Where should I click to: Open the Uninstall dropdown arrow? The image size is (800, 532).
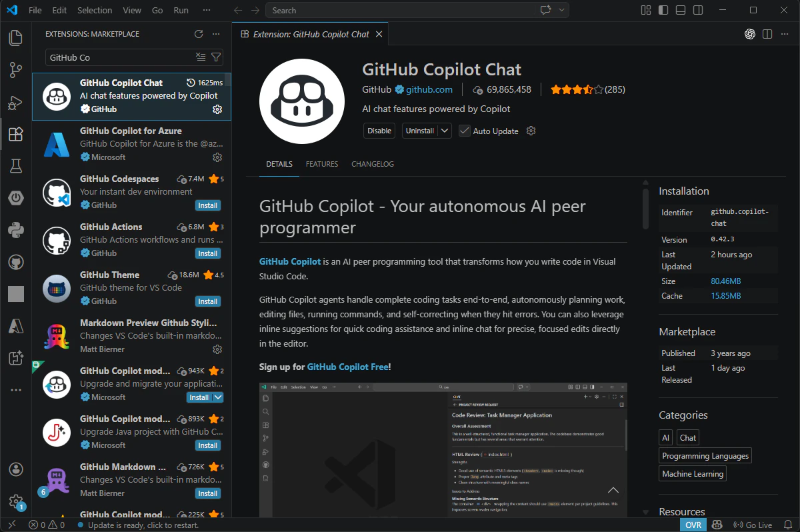point(445,131)
